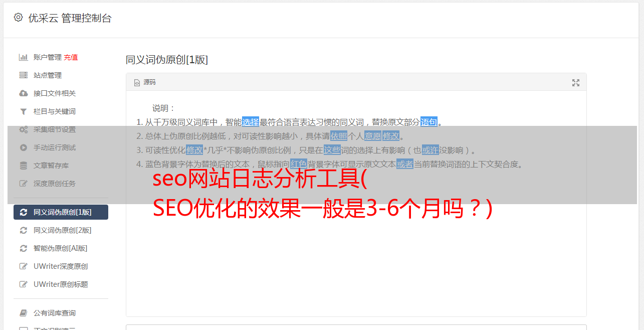644x330 pixels.
Task: Click the fullscreen expand icon in editor toolbar
Action: point(576,82)
